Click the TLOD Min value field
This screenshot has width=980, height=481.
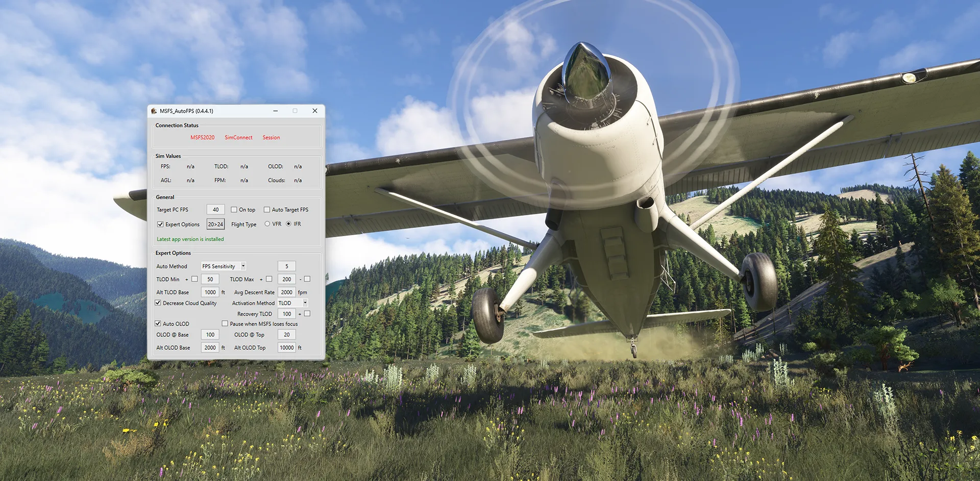210,279
